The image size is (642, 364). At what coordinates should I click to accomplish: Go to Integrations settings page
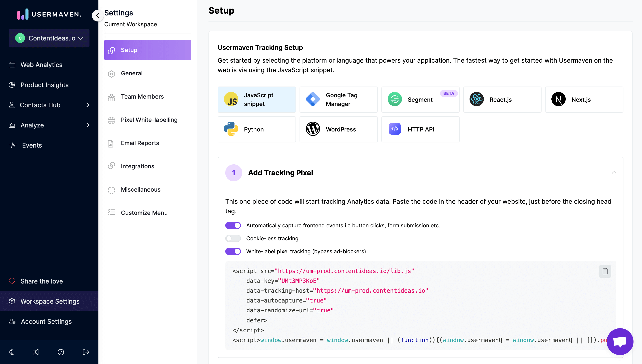(137, 166)
